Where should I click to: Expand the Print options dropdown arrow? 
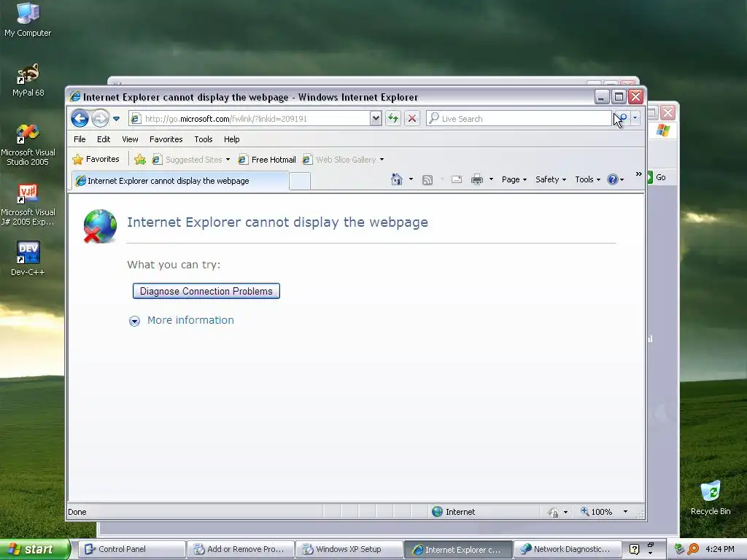pyautogui.click(x=491, y=179)
